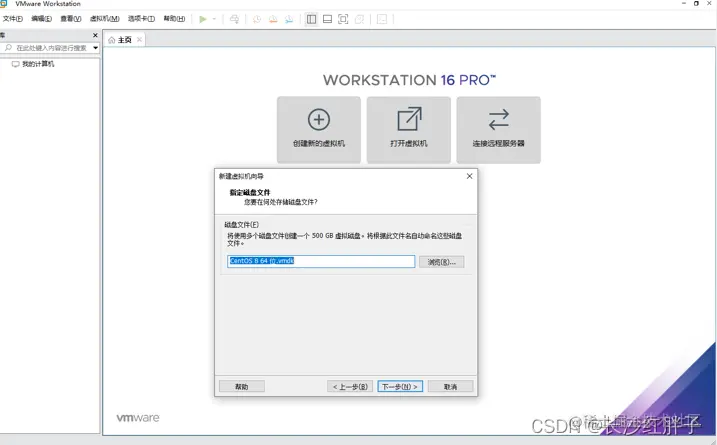Toggle the thumbnail bar view icon

tap(327, 19)
